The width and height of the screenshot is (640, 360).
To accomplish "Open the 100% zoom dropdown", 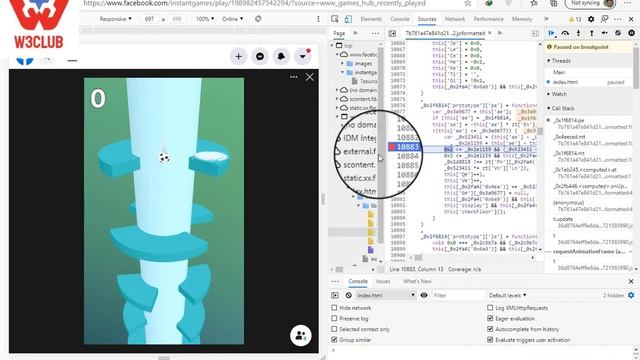I will (205, 19).
